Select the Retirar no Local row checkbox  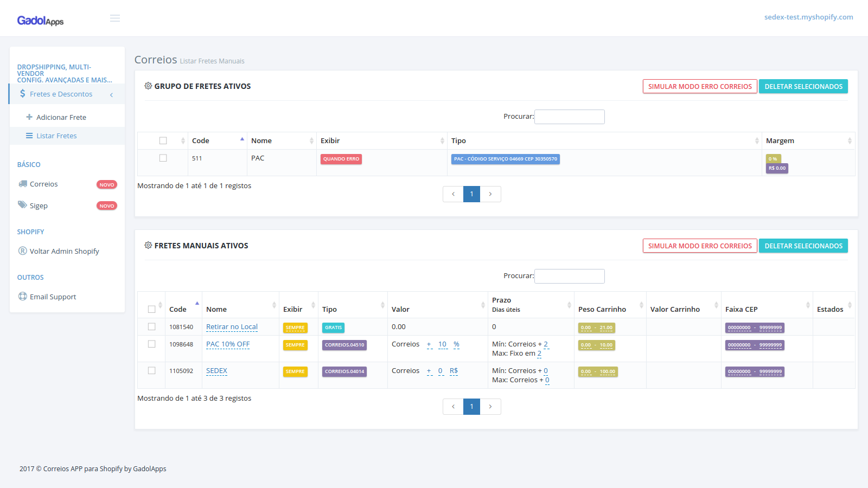coord(152,327)
